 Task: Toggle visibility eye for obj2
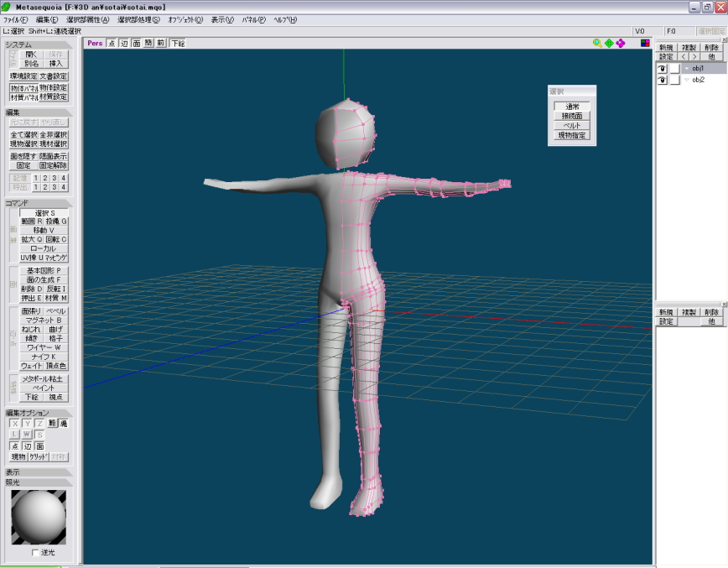coord(662,80)
